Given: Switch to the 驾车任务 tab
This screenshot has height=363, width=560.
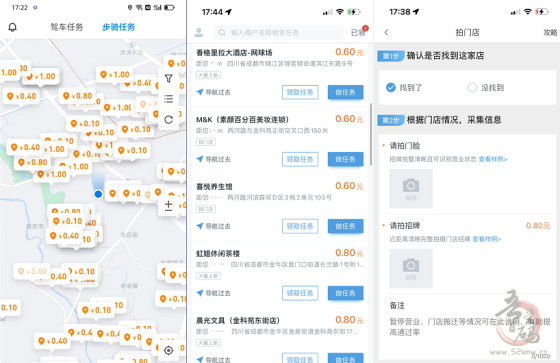Looking at the screenshot, I should click(67, 27).
